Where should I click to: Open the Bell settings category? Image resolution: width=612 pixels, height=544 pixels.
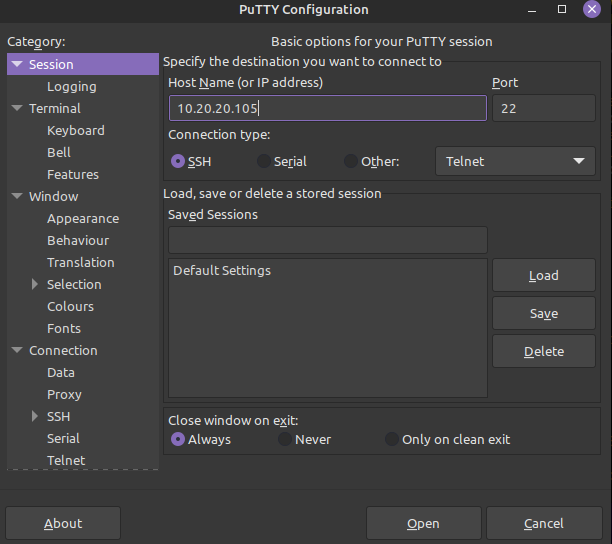pyautogui.click(x=59, y=152)
